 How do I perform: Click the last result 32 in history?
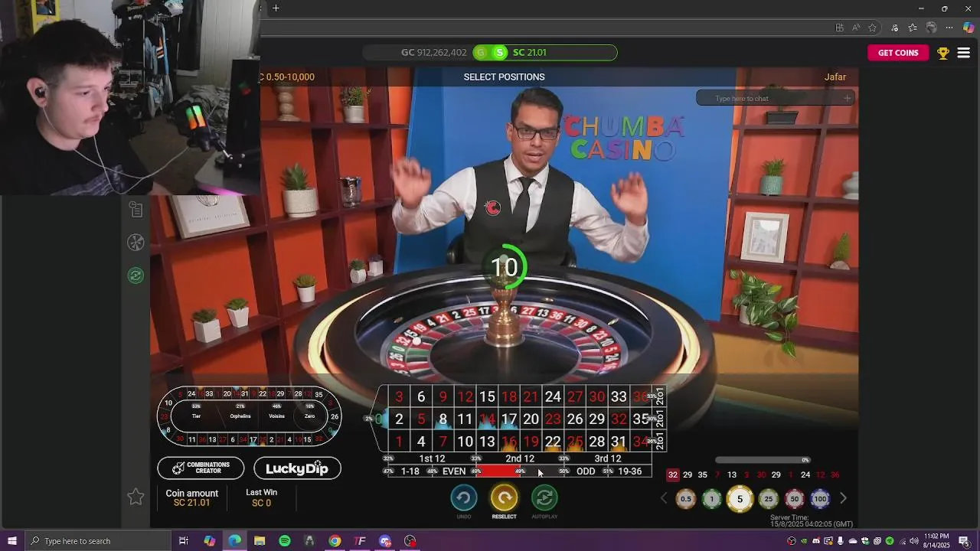coord(673,474)
